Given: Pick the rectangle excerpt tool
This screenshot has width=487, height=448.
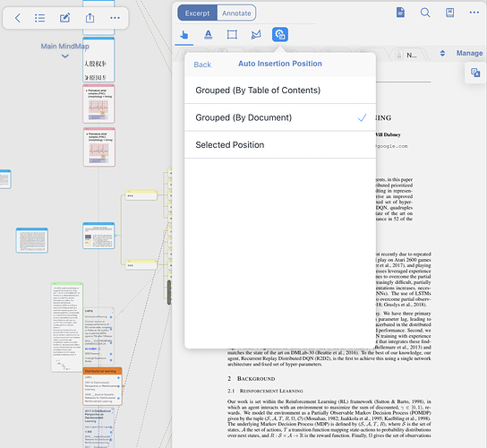Looking at the screenshot, I should (x=232, y=35).
